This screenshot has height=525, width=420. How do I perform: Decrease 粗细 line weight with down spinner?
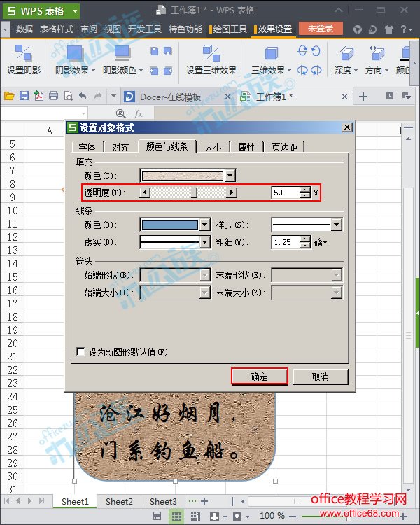coord(304,245)
